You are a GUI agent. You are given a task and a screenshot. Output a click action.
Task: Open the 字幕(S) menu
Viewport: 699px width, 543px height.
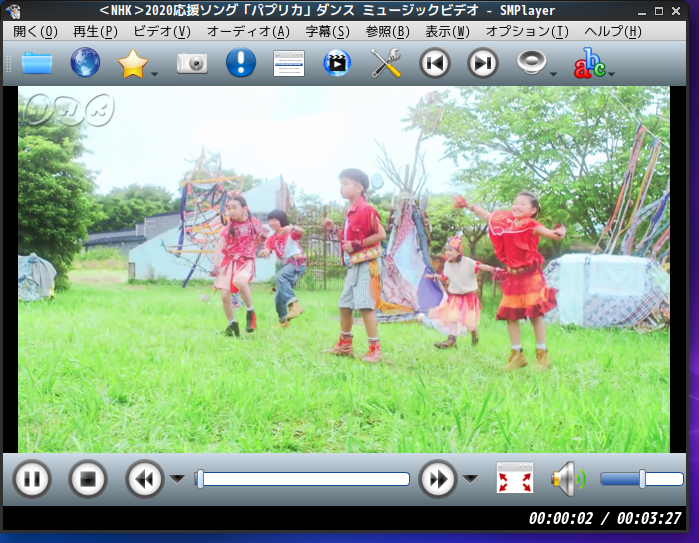328,31
